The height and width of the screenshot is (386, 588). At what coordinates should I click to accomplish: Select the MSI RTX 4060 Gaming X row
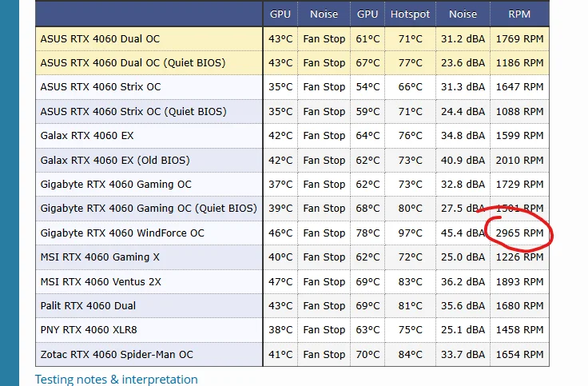tap(101, 257)
